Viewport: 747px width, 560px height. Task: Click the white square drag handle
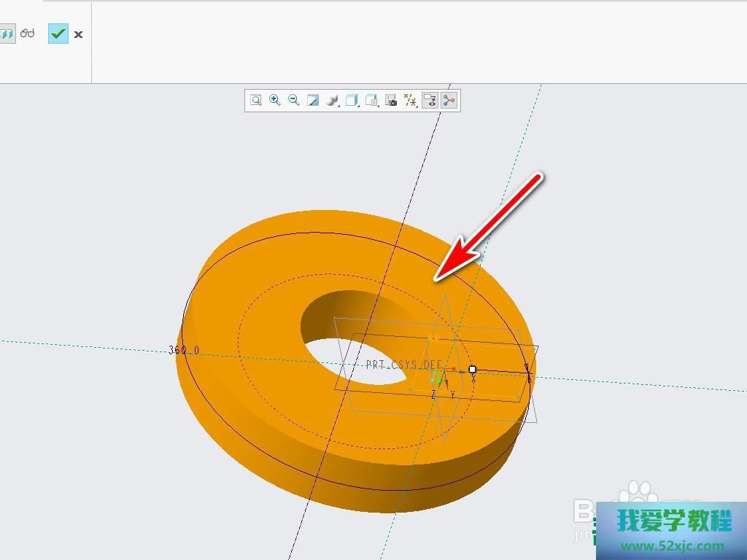click(473, 370)
